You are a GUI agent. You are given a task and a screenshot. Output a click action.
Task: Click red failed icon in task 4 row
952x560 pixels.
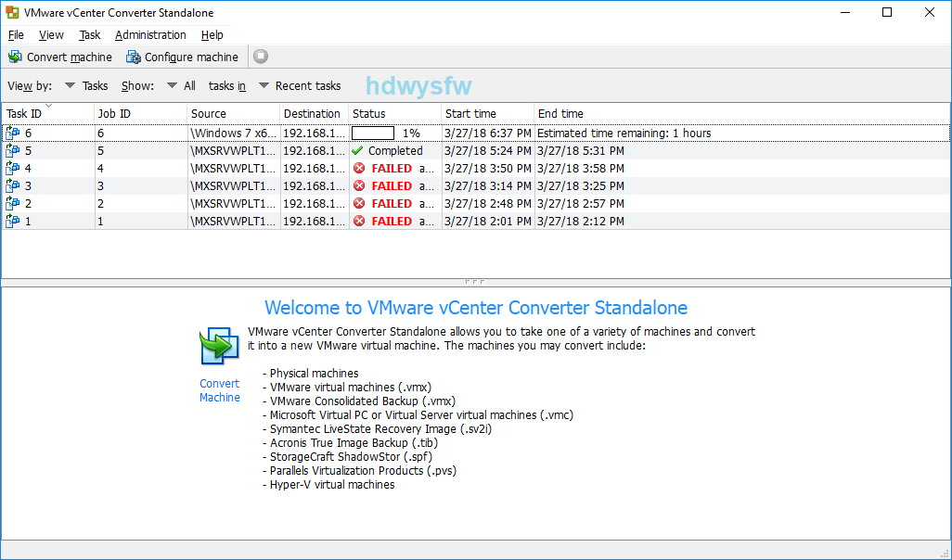pyautogui.click(x=359, y=168)
